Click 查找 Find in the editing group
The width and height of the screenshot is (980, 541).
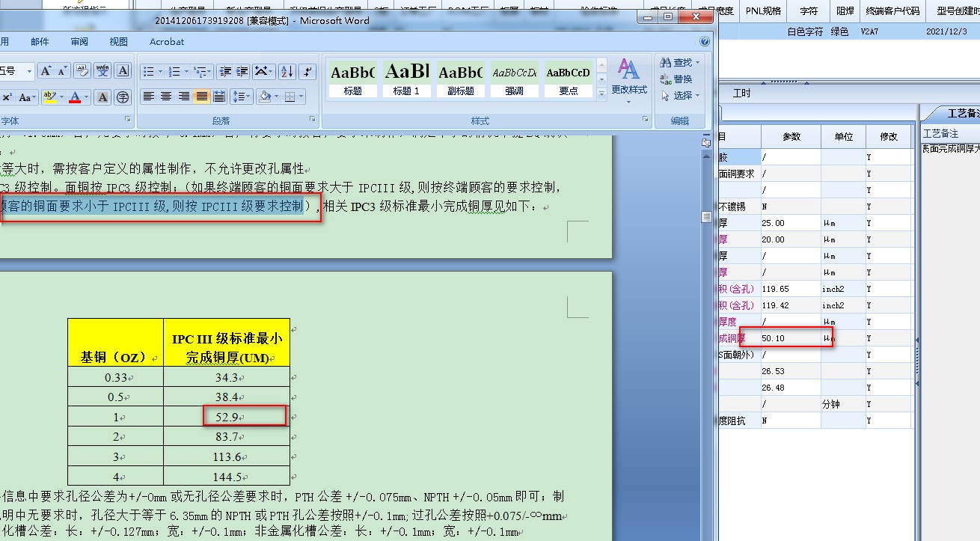coord(680,63)
